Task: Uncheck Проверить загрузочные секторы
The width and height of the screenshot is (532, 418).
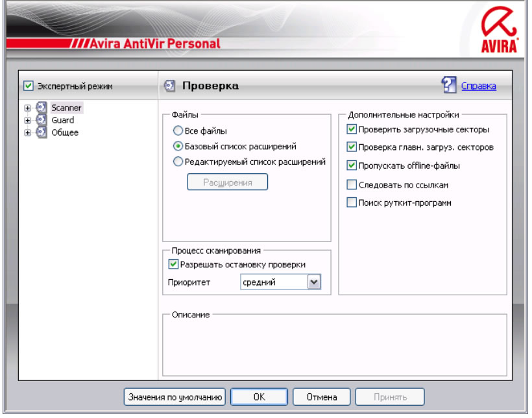Action: click(352, 129)
